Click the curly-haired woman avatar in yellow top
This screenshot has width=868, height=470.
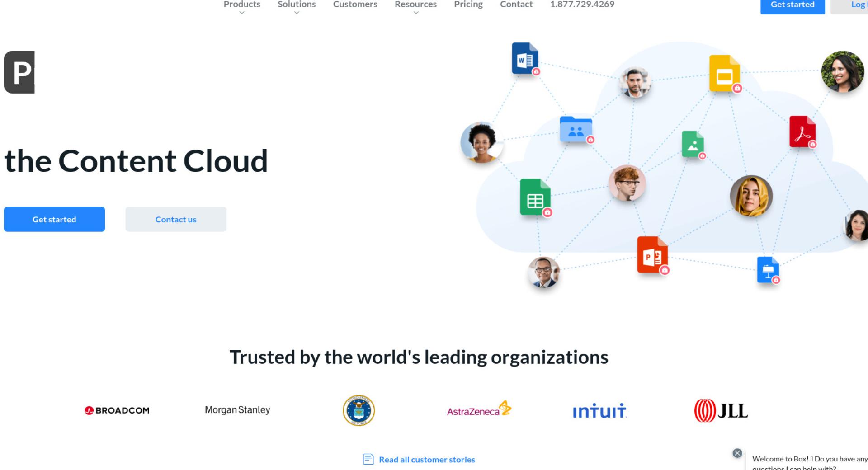pos(481,142)
